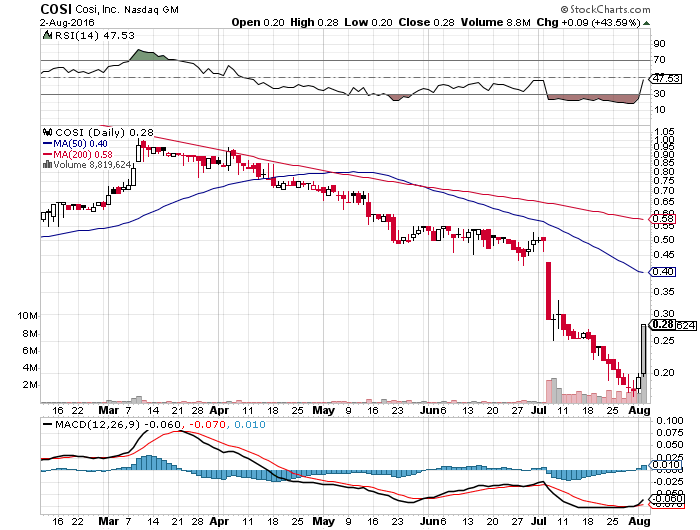Click the MA(200) 0.58 legend entry
This screenshot has width=700, height=530.
[x=78, y=154]
